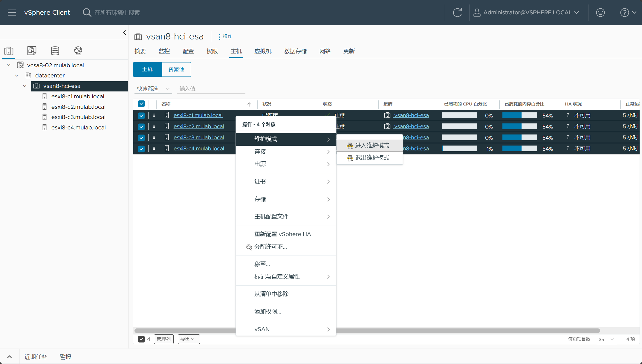
Task: Uncheck the esxi8-c1.mulab.local row checkbox
Action: (141, 115)
